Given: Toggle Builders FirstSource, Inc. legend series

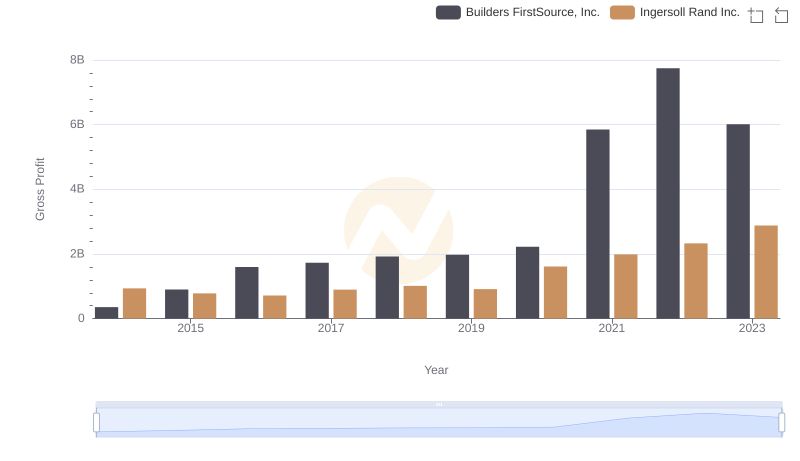Looking at the screenshot, I should [x=517, y=12].
